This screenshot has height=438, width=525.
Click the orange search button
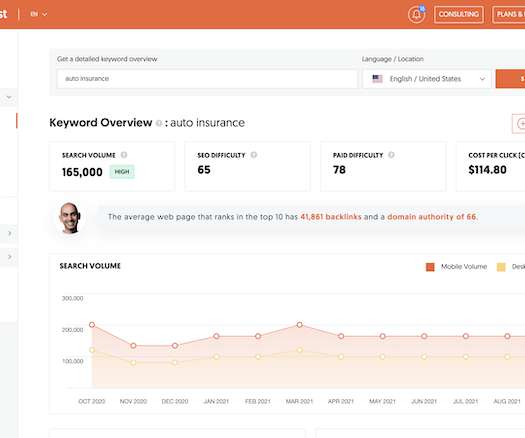510,79
